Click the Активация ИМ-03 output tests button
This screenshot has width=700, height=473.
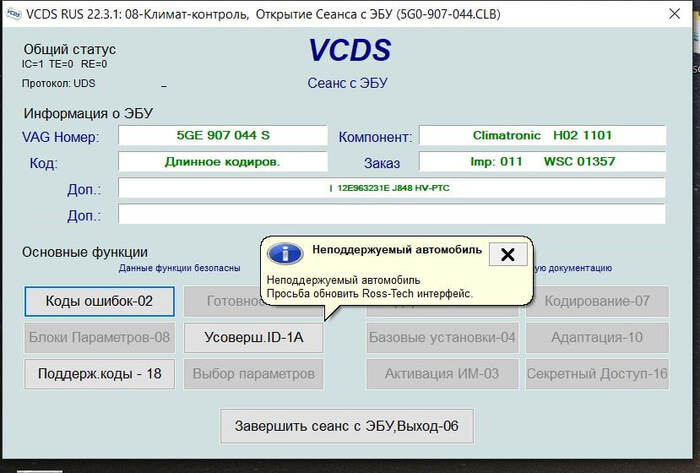click(441, 373)
